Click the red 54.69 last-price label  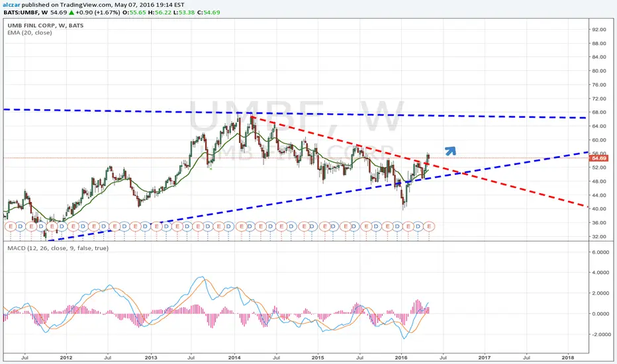(599, 158)
